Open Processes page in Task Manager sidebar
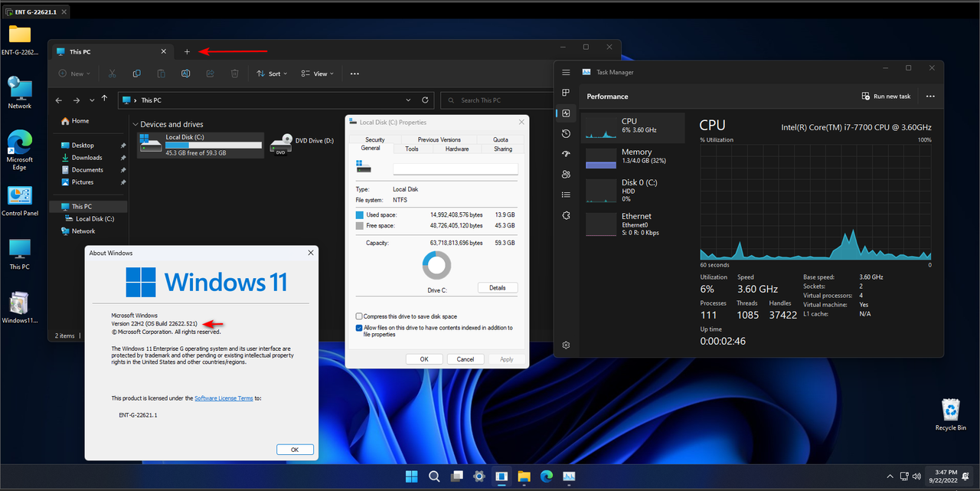Screen dimensions: 980x491 566,93
